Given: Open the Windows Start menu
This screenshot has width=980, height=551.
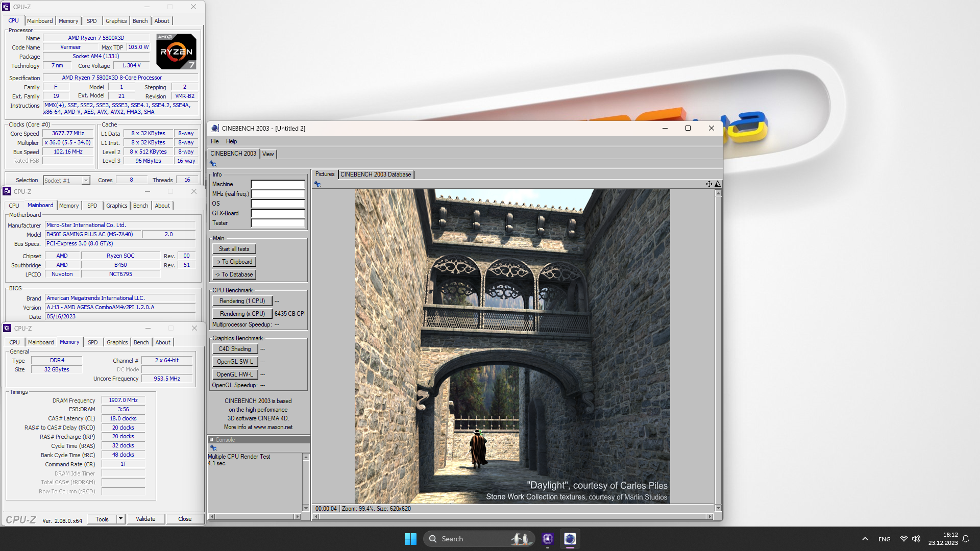Looking at the screenshot, I should (410, 539).
